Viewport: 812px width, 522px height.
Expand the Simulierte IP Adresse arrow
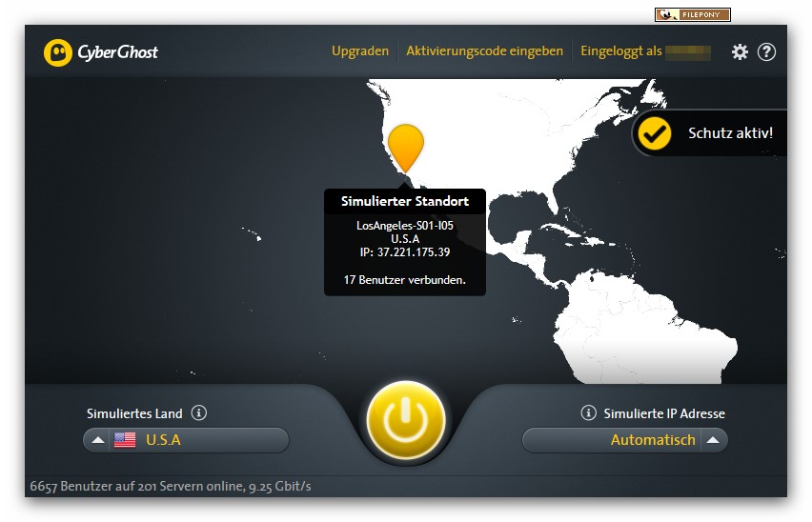click(x=713, y=440)
